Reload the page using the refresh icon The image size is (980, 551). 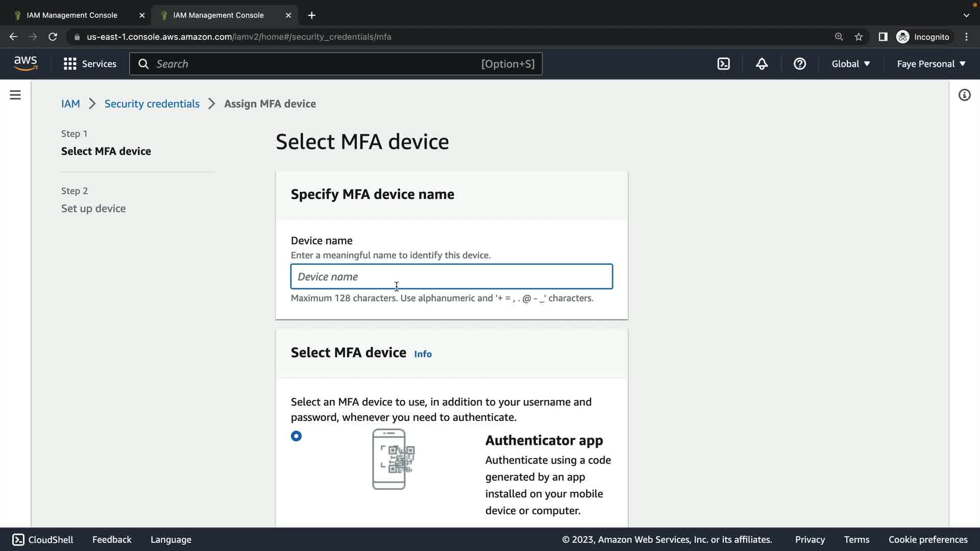53,37
